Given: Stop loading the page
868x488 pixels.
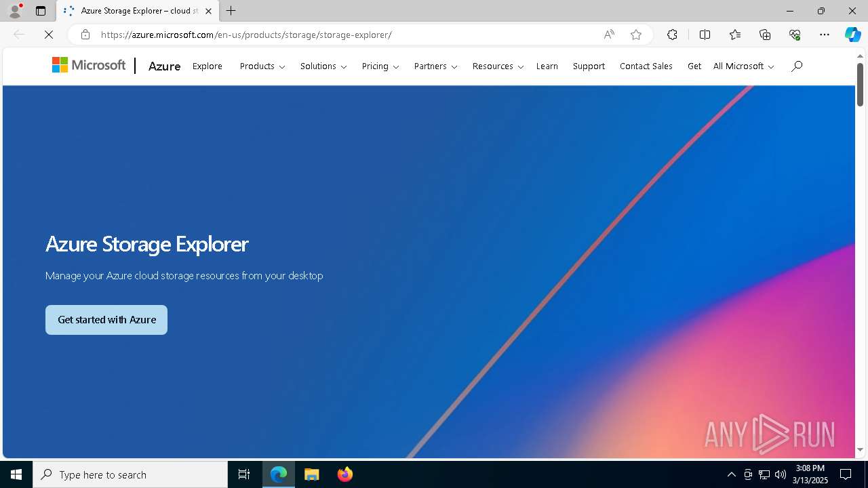Looking at the screenshot, I should pos(49,35).
